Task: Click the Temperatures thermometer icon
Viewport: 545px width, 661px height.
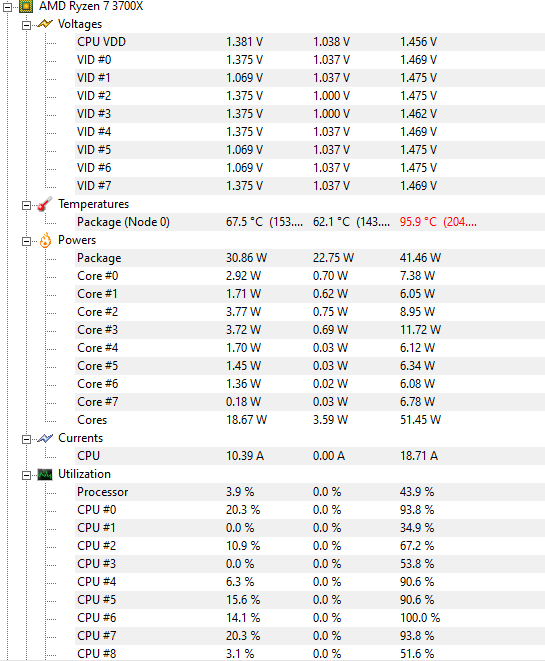Action: pyautogui.click(x=45, y=204)
